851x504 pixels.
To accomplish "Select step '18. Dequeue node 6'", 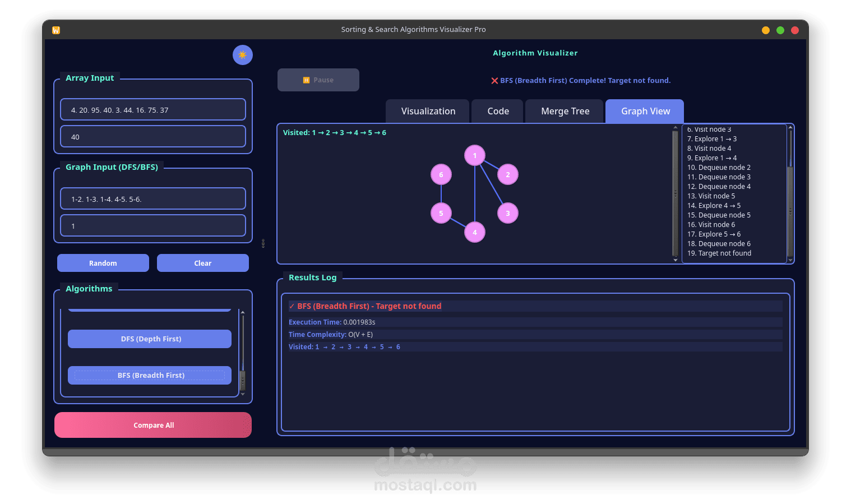I will click(x=719, y=244).
